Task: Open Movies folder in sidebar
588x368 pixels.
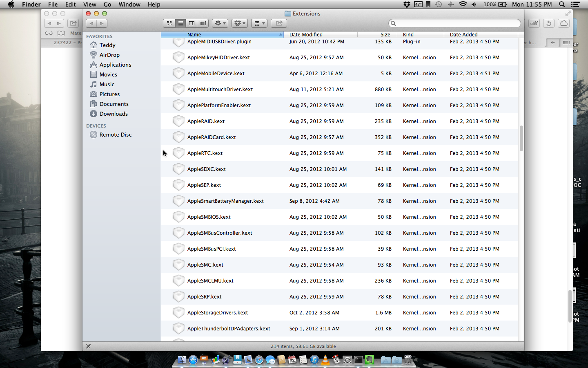Action: pyautogui.click(x=108, y=74)
